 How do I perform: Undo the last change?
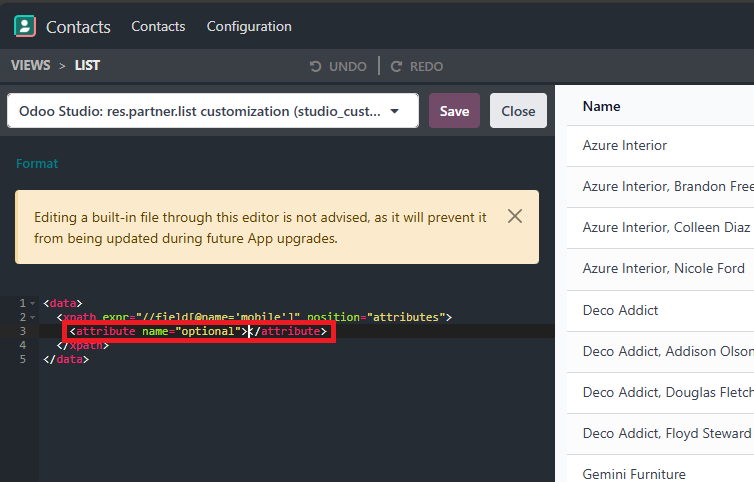click(x=338, y=66)
